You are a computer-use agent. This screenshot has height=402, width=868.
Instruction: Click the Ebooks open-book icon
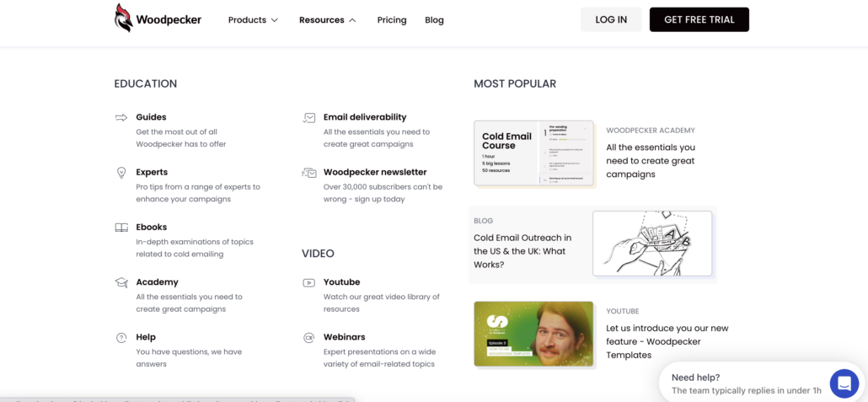(121, 227)
